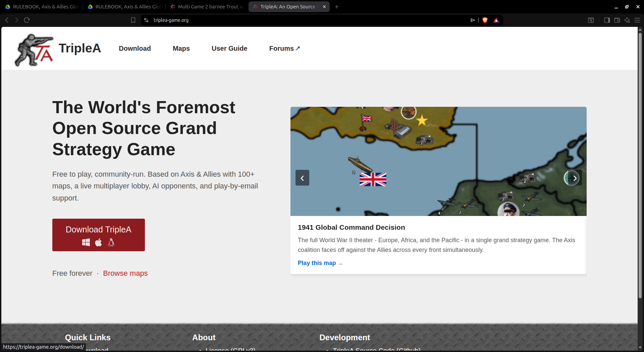Bookmark this page icon
Screen dimensions: 644x352
(x=133, y=20)
